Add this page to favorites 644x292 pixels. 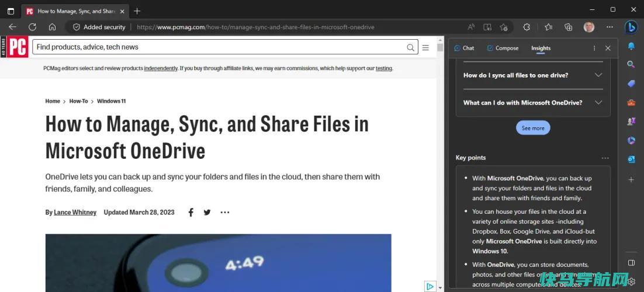[x=504, y=27]
